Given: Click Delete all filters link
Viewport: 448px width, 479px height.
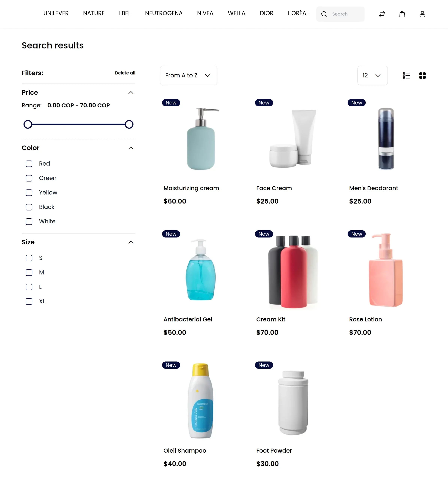Looking at the screenshot, I should (x=125, y=73).
